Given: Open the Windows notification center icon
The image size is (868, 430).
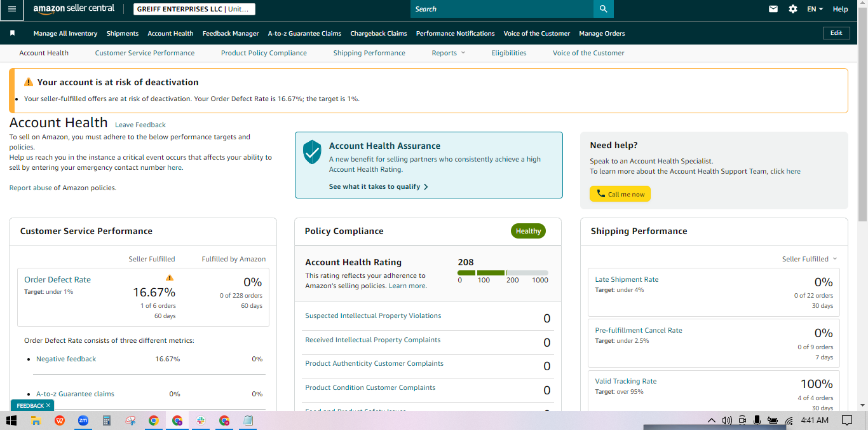Looking at the screenshot, I should 846,420.
